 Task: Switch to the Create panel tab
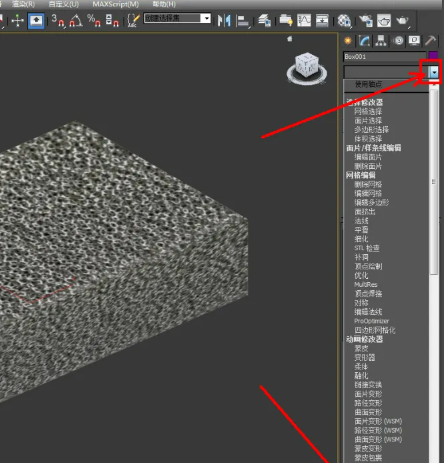tap(348, 41)
